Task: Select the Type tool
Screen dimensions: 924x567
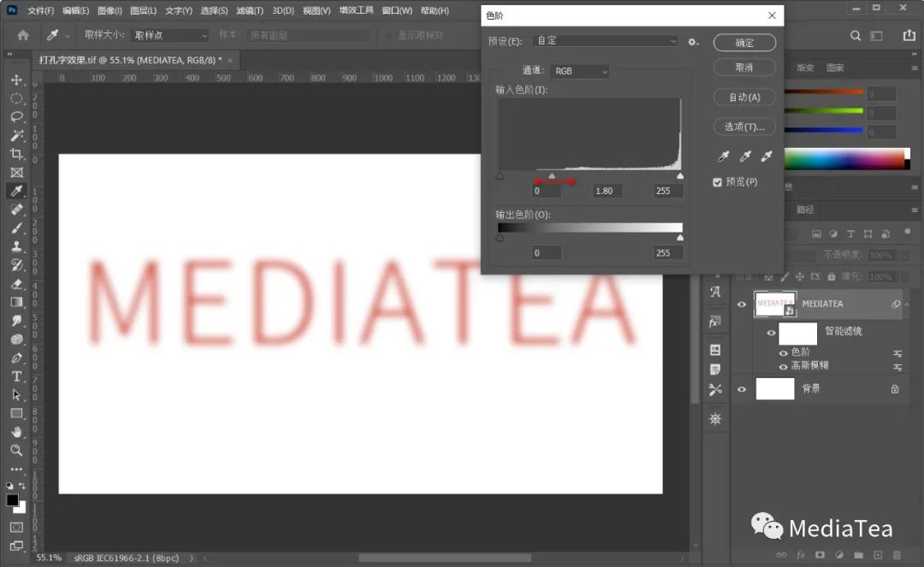Action: [x=16, y=376]
